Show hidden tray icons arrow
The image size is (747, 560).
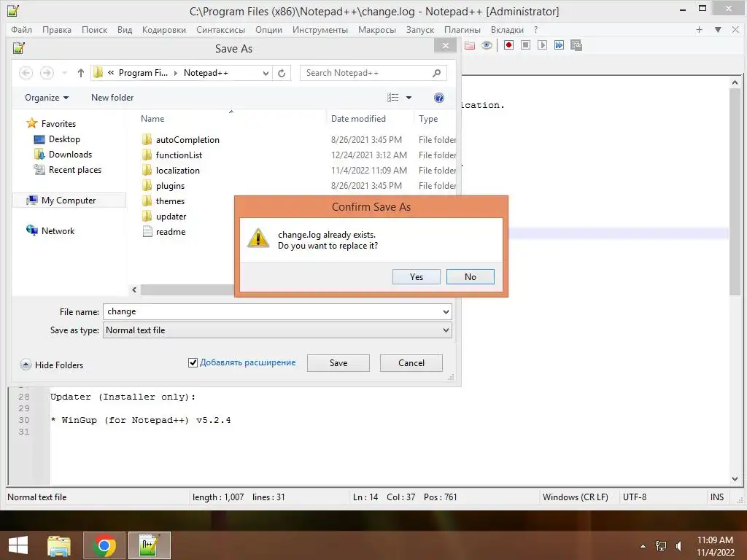point(643,545)
